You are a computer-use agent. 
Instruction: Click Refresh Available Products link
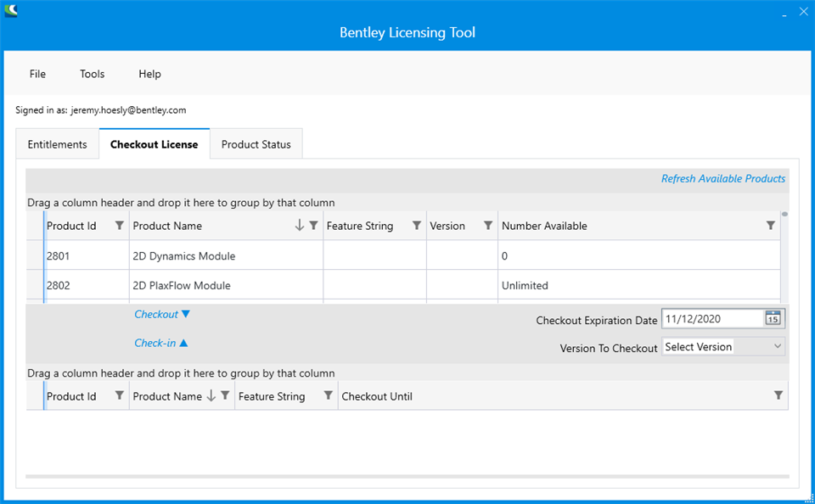click(723, 179)
